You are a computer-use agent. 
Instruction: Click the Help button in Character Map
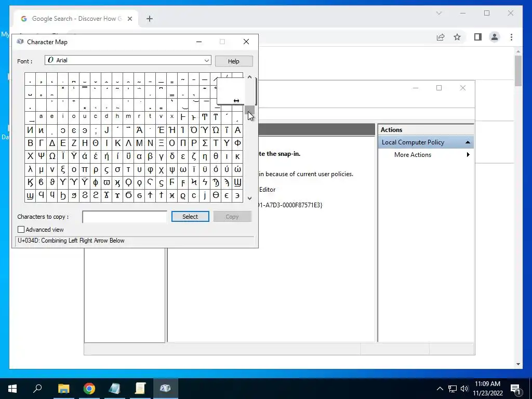pyautogui.click(x=234, y=61)
